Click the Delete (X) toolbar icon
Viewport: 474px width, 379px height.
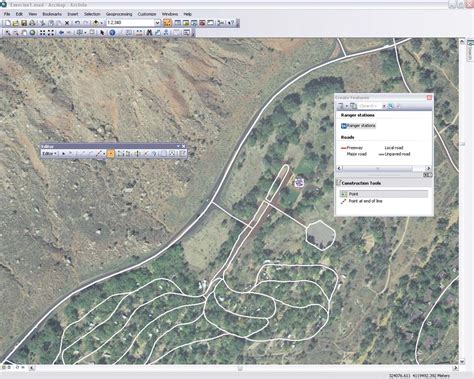67,23
